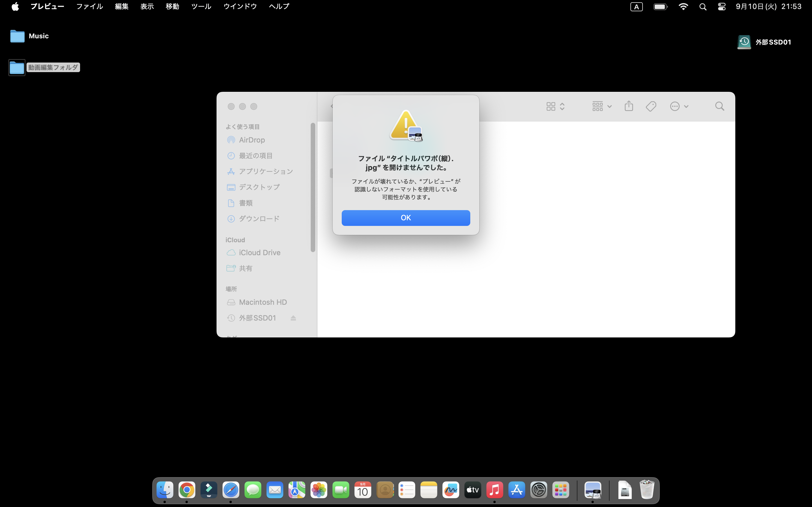Open iCloud Drive in the sidebar
Viewport: 812px width, 507px height.
pos(259,252)
